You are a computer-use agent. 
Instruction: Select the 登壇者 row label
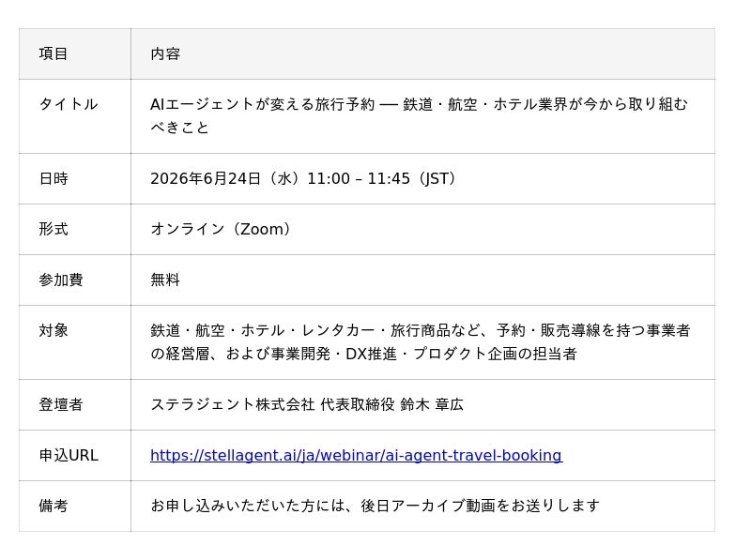pyautogui.click(x=61, y=404)
